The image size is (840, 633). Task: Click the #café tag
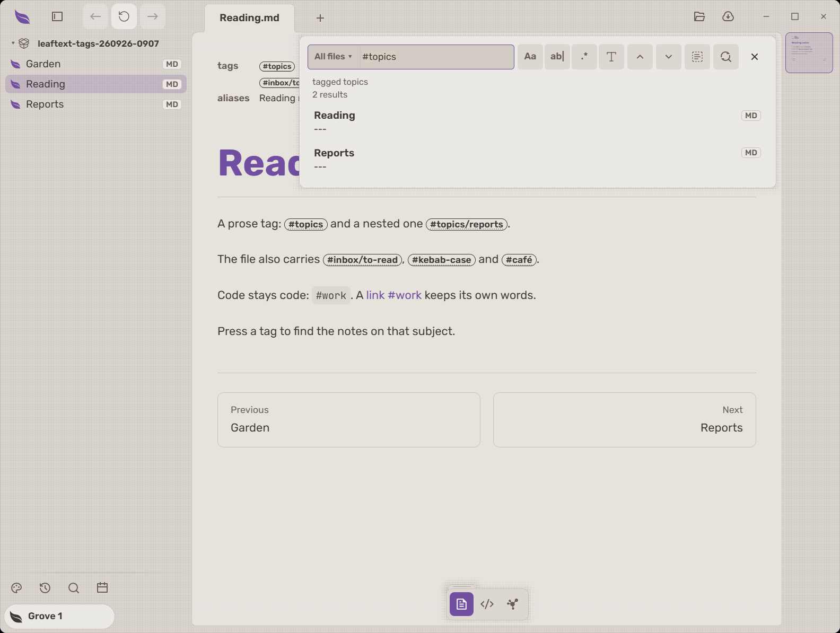pyautogui.click(x=519, y=260)
